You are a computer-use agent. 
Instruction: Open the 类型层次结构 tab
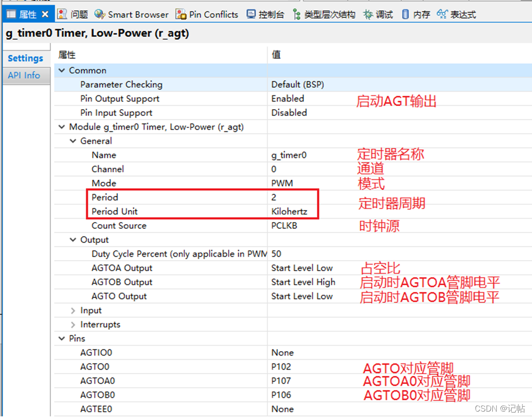click(x=330, y=14)
